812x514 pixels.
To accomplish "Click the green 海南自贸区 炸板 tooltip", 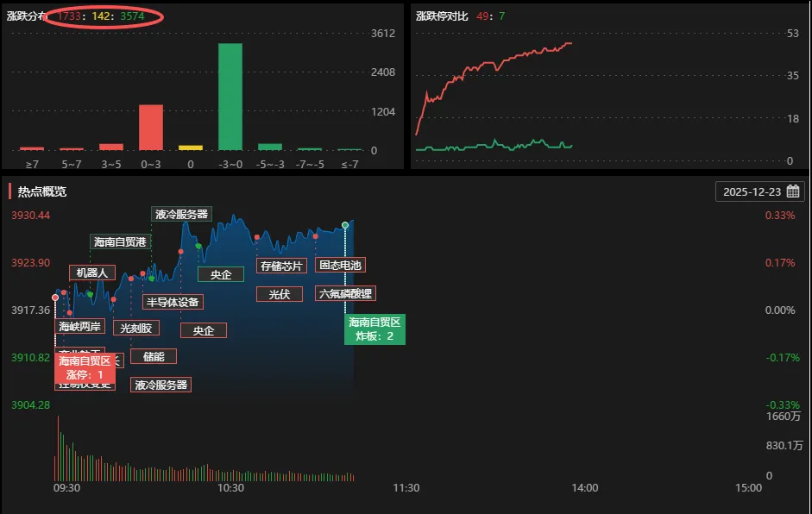I will (375, 329).
